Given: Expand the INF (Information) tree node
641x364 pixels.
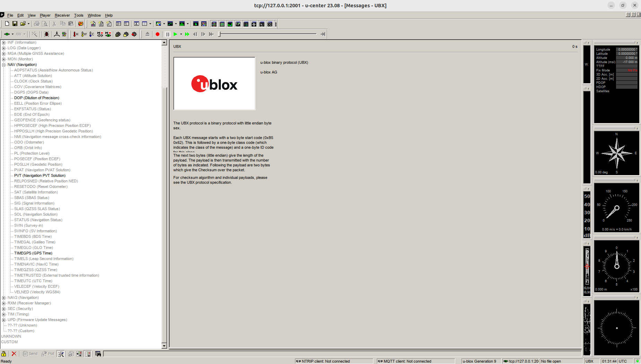Looking at the screenshot, I should click(3, 42).
